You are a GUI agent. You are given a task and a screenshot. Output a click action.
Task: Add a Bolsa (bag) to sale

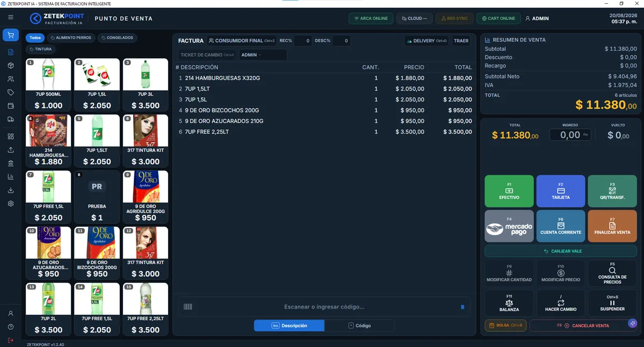[x=506, y=326]
